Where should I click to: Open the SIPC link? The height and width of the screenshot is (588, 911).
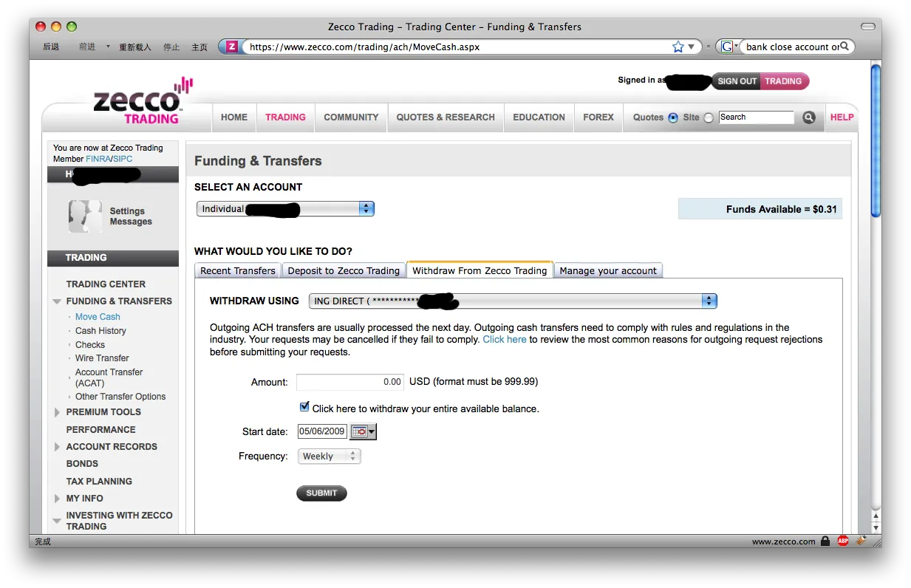(123, 159)
